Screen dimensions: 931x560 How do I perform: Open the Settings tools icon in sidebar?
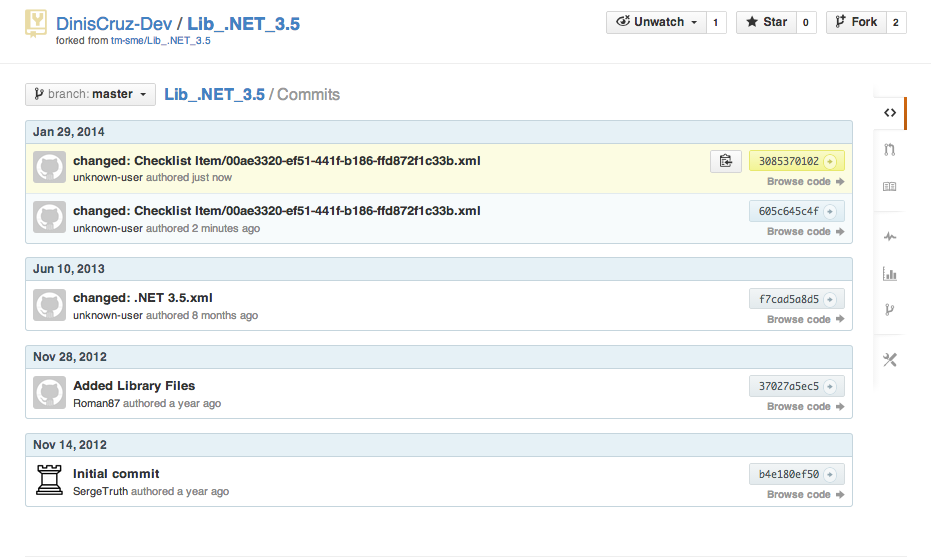889,360
